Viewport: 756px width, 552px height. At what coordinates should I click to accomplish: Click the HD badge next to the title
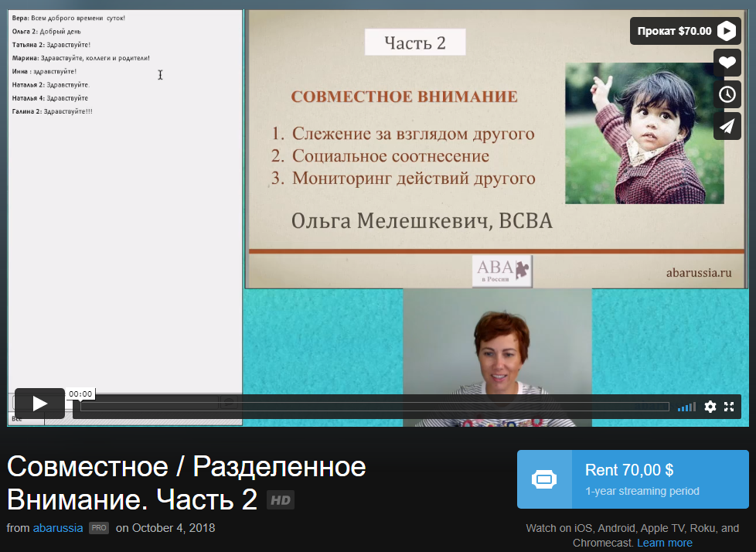click(x=280, y=499)
